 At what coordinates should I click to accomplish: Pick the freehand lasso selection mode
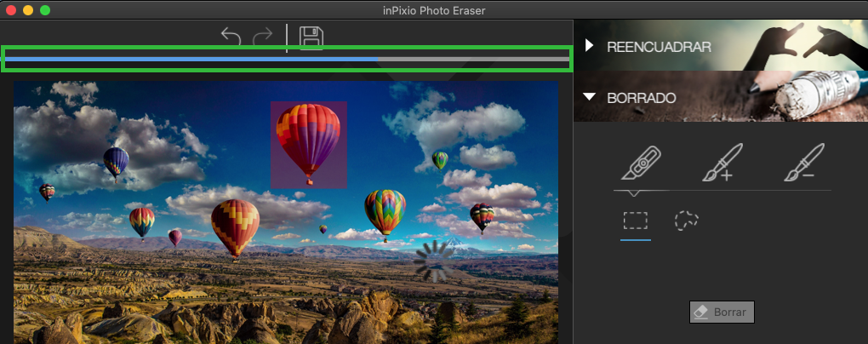tap(687, 221)
